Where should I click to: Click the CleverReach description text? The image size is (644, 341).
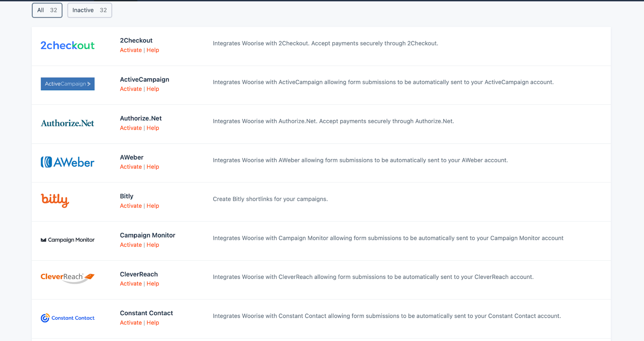tap(373, 277)
